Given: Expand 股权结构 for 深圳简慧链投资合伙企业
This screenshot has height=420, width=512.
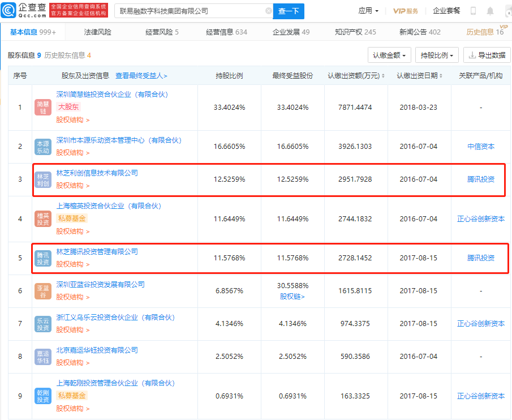Looking at the screenshot, I should (x=72, y=120).
